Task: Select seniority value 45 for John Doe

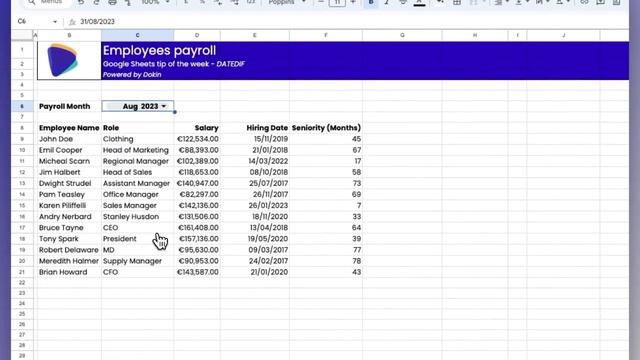Action: coord(326,139)
